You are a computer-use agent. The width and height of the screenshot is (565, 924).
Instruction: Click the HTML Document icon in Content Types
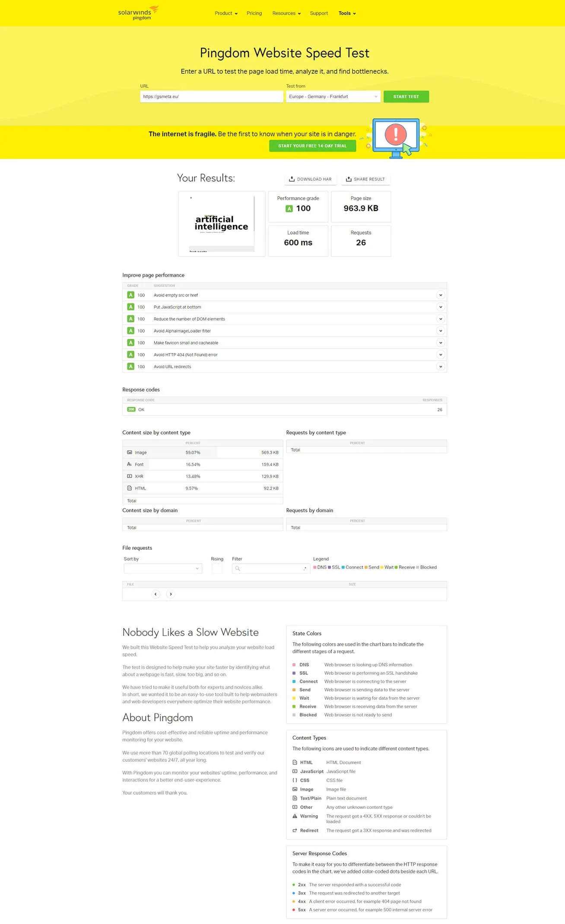pyautogui.click(x=295, y=762)
